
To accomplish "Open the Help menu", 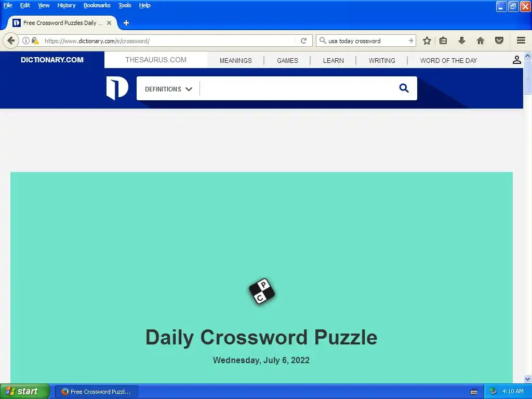I will pos(144,5).
